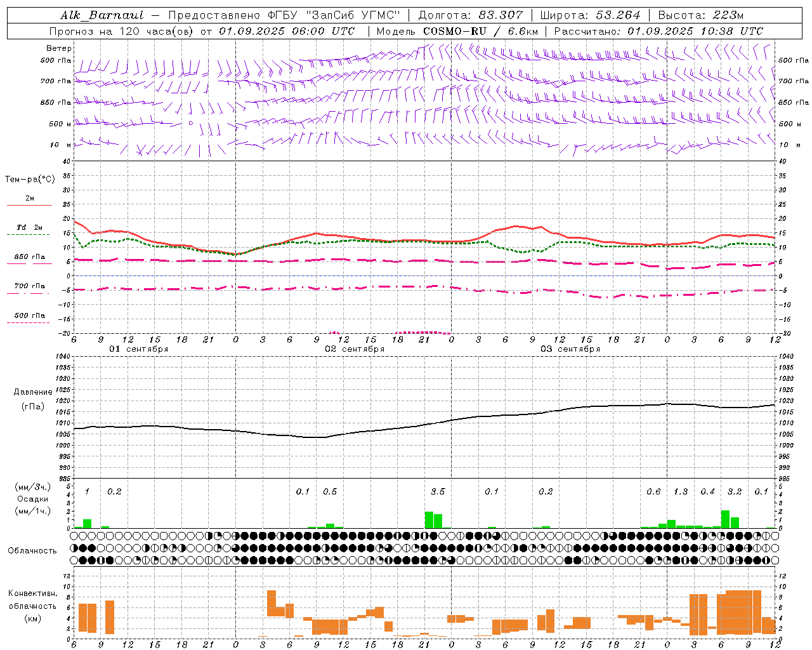This screenshot has width=812, height=650.
Task: Click the Долгота: 83.307 value
Action: coord(471,15)
